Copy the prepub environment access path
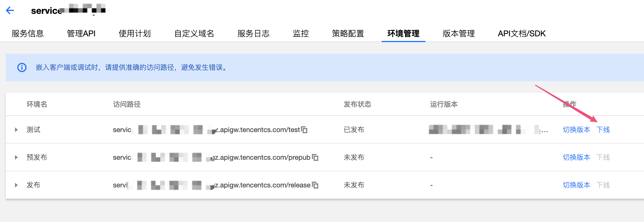Viewport: 644px width, 222px height. [315, 157]
